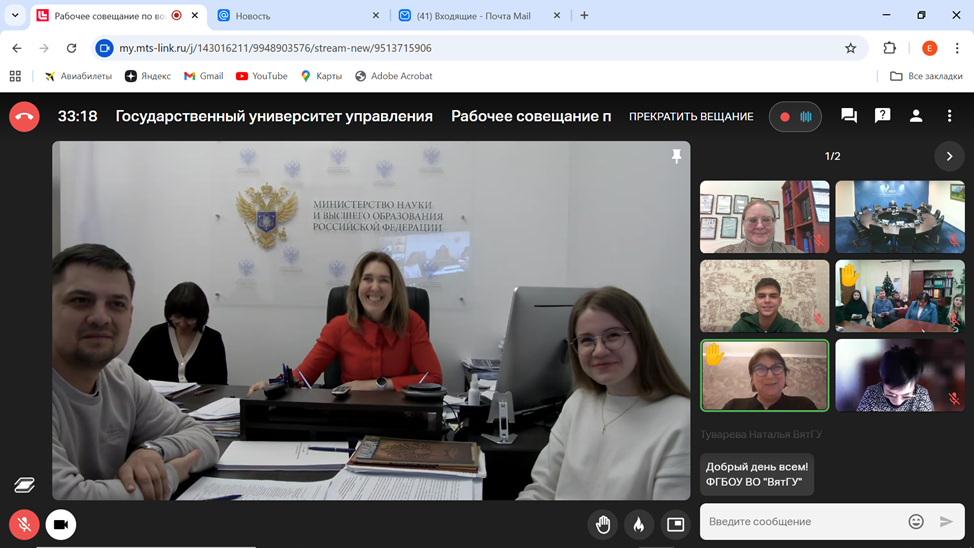974x548 pixels.
Task: Send a fire reaction
Action: coord(639,524)
